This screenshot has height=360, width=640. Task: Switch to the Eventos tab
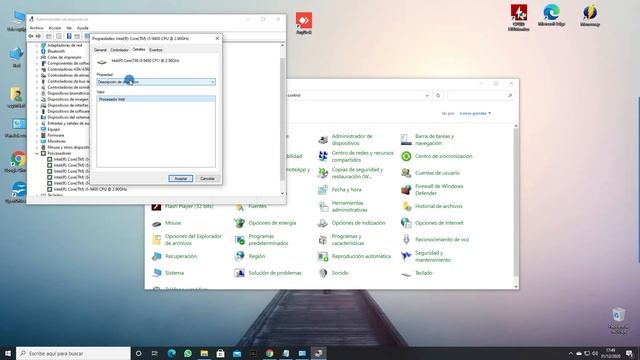coord(156,50)
